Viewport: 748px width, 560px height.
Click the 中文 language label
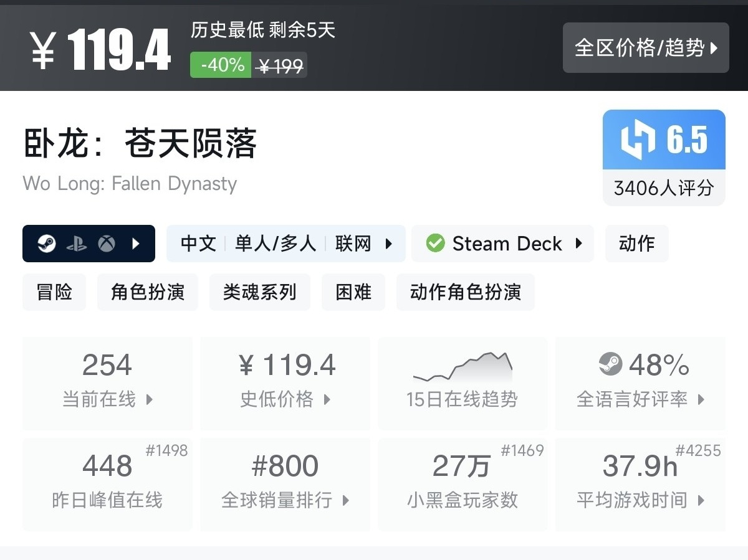pyautogui.click(x=198, y=244)
